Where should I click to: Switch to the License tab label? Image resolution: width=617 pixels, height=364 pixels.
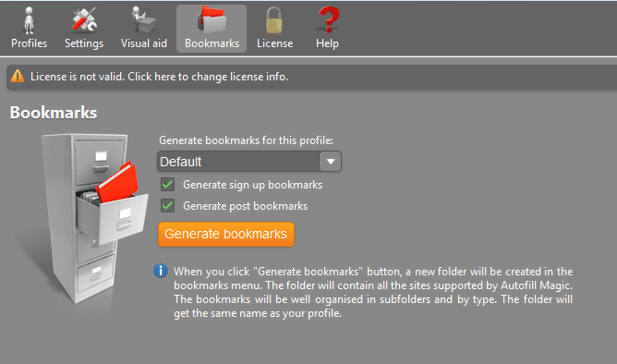pyautogui.click(x=275, y=43)
